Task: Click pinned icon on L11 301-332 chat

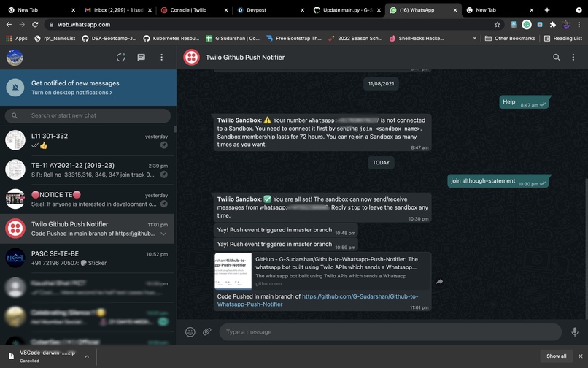Action: point(164,145)
